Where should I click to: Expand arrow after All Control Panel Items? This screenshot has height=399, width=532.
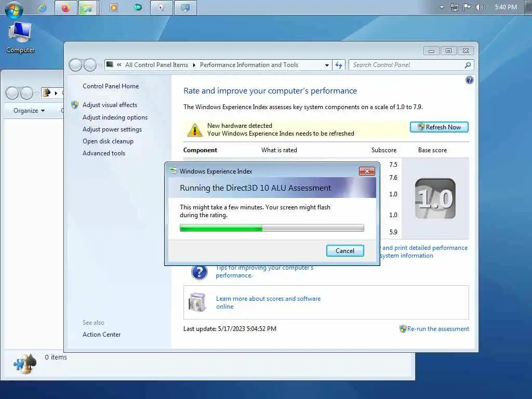click(194, 65)
